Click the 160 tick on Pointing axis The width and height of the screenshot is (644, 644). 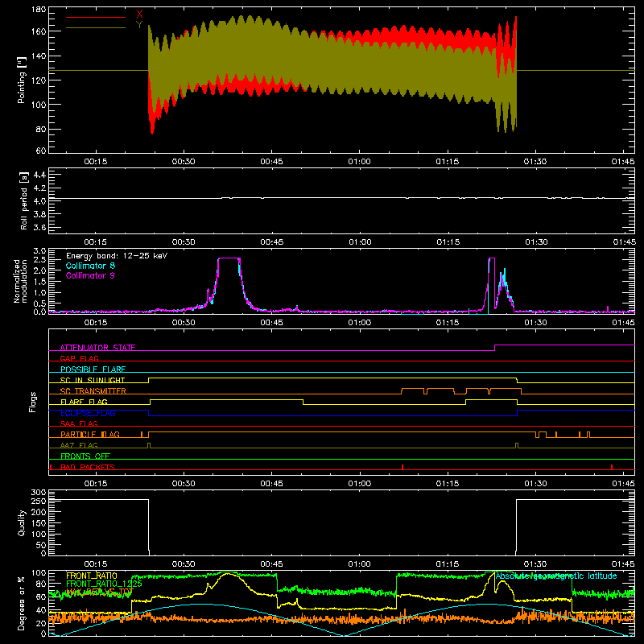point(38,31)
